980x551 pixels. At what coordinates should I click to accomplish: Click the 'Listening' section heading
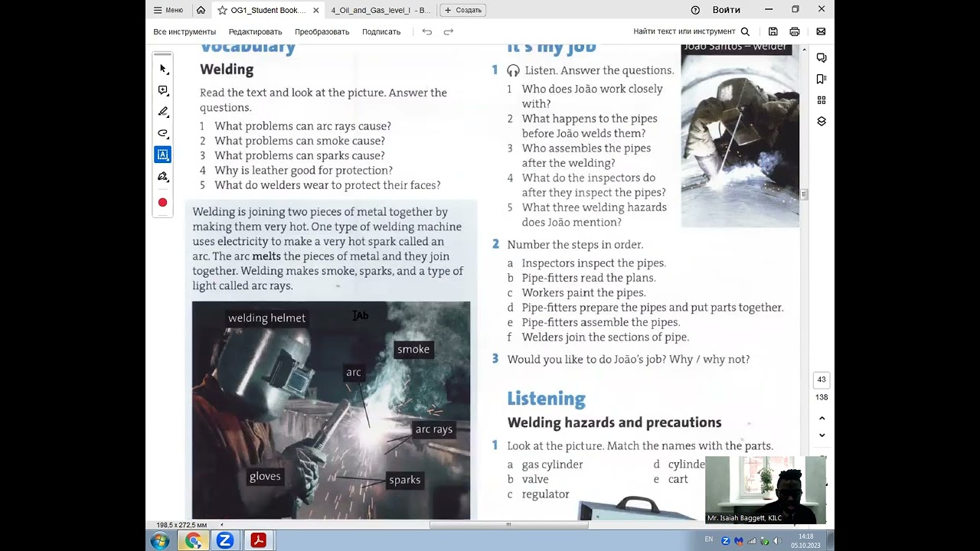[546, 399]
